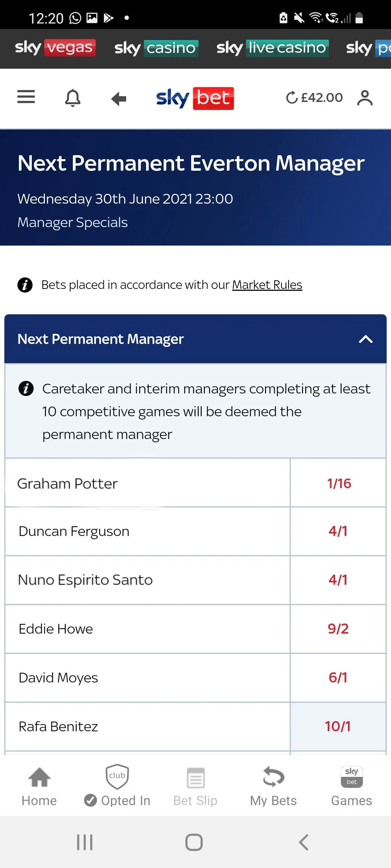Pick Rafa Benitez at 10/1
The width and height of the screenshot is (391, 868).
339,727
